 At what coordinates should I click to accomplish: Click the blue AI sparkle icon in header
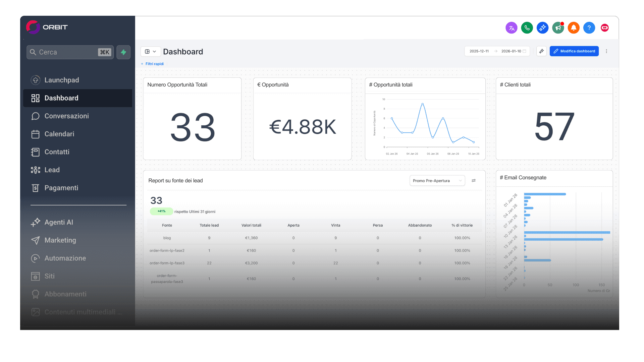pyautogui.click(x=542, y=28)
